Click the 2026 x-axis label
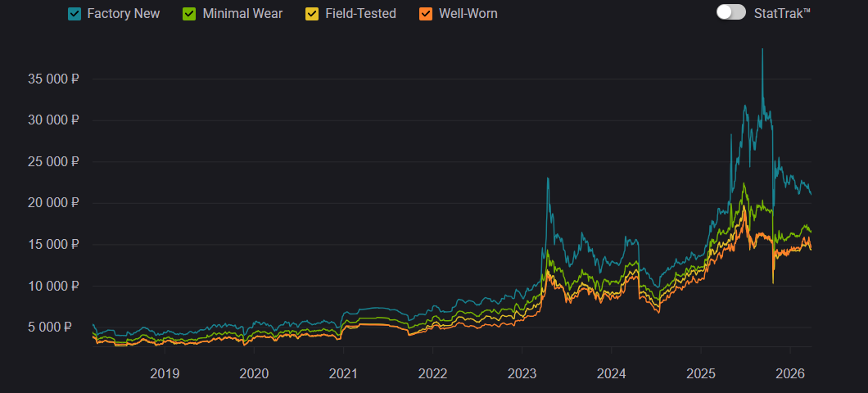Viewport: 868px width, 393px height. tap(789, 373)
